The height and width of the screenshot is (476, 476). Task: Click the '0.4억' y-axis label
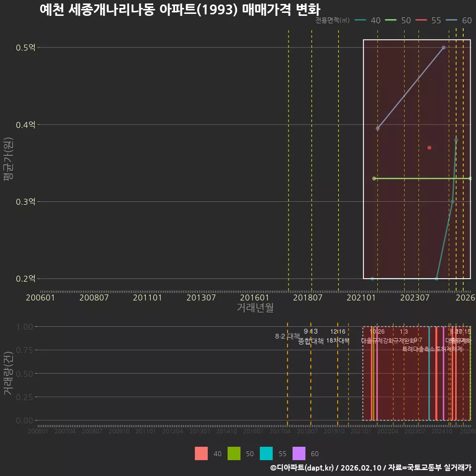click(25, 125)
